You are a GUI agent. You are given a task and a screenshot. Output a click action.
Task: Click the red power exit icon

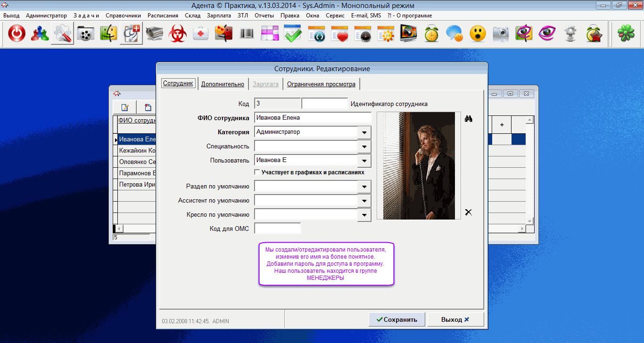pyautogui.click(x=17, y=33)
